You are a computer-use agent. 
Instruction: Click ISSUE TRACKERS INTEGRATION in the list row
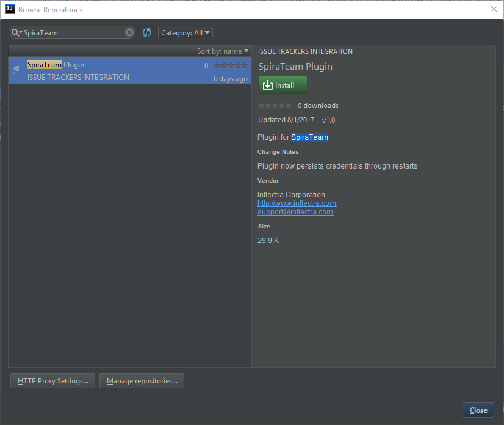coord(79,77)
